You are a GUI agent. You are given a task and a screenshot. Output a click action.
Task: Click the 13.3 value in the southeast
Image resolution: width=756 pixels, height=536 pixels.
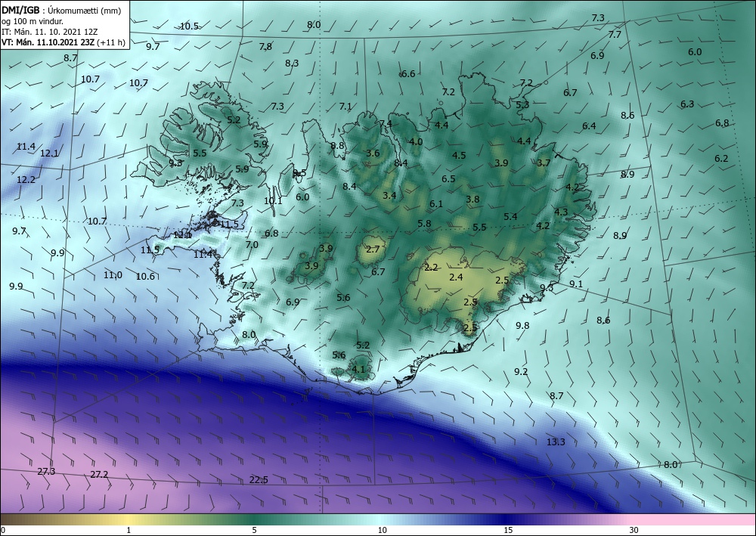556,442
